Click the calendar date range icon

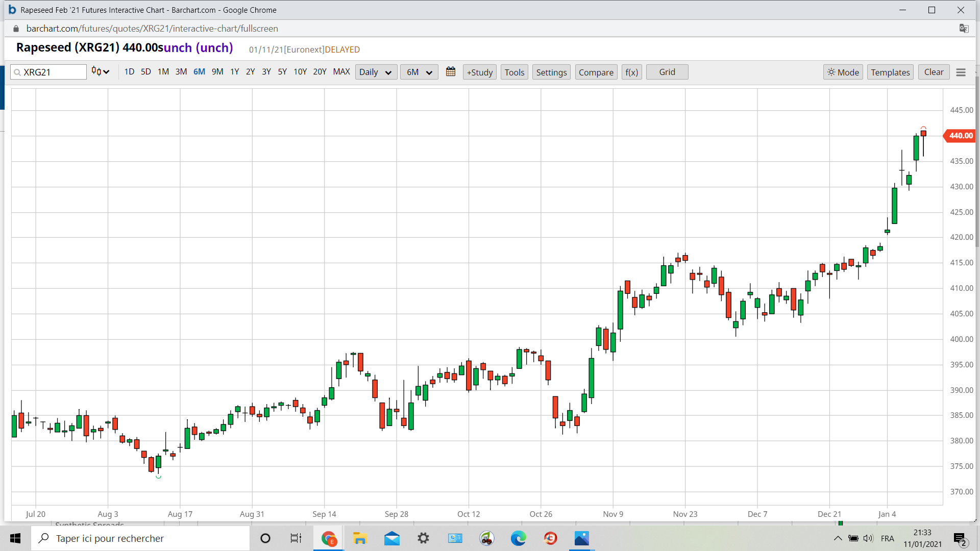450,72
